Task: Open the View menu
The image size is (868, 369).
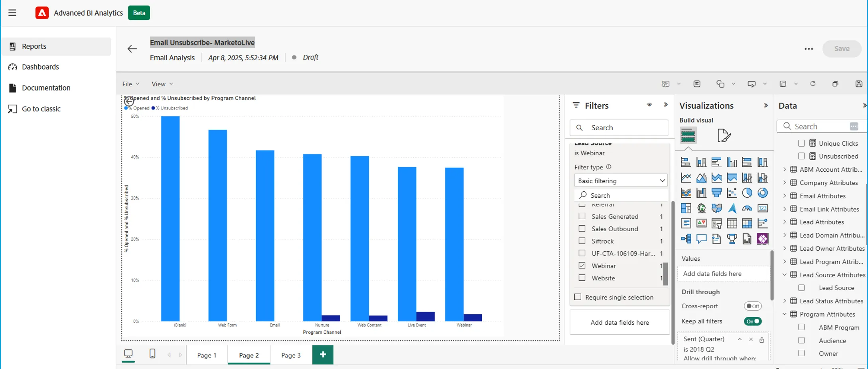Action: [162, 84]
